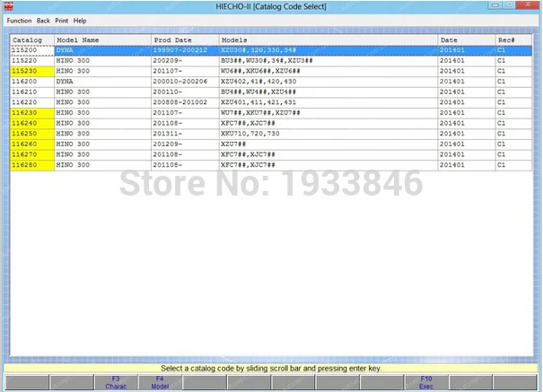
Task: Select catalog code 115200
Action: (x=31, y=50)
